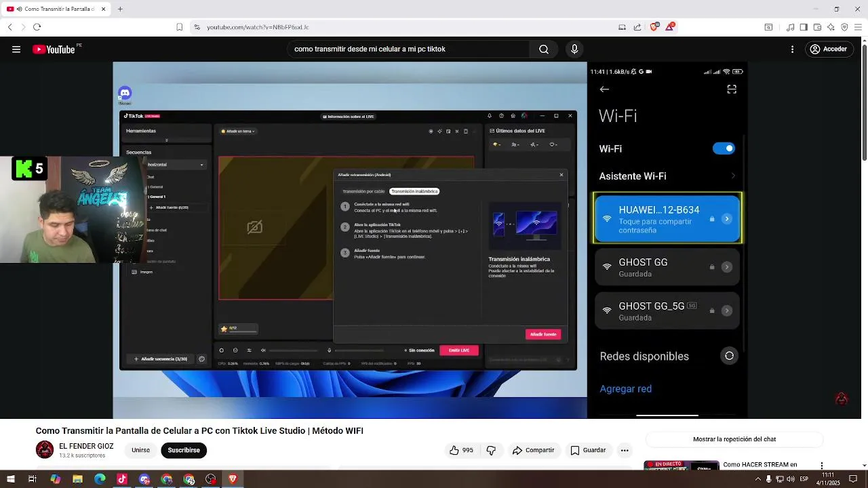Viewport: 868px width, 488px height.
Task: Collapse the Herramientas panel chevron
Action: (x=166, y=140)
